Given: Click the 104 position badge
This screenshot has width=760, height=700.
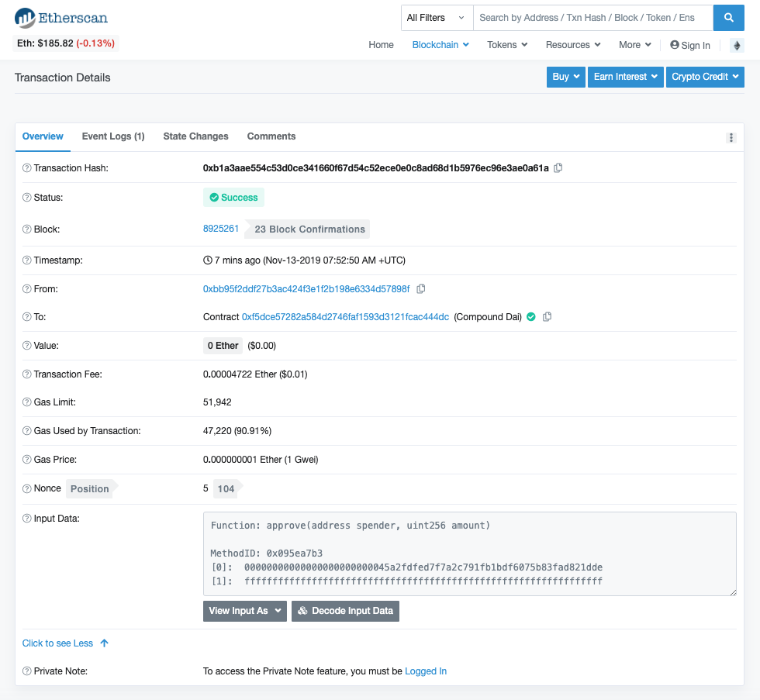Looking at the screenshot, I should click(x=228, y=489).
